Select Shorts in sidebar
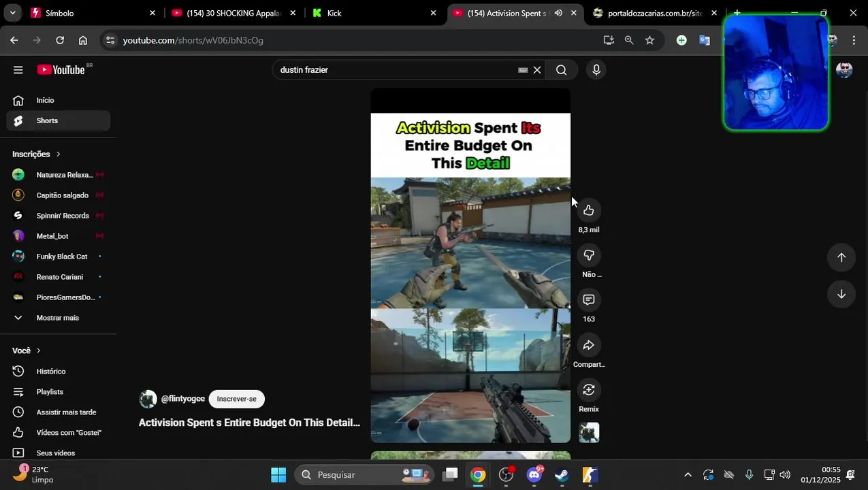Image resolution: width=868 pixels, height=490 pixels. pos(59,120)
